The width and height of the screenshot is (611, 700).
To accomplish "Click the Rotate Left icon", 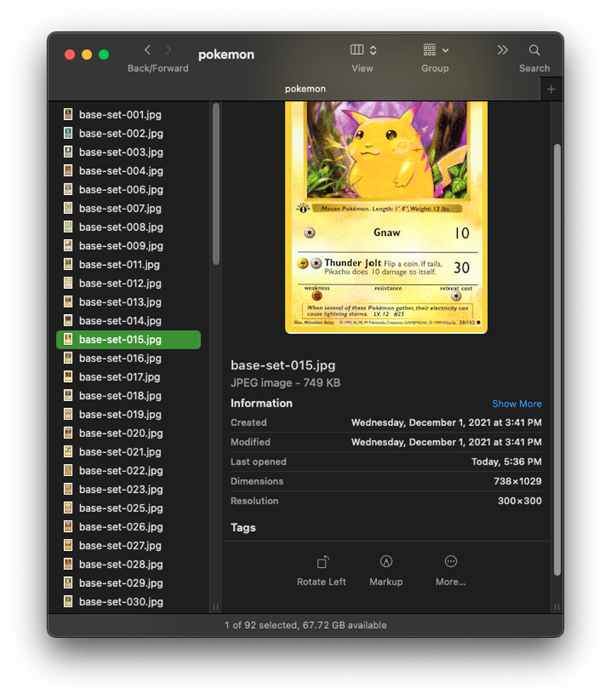I will pos(322,562).
